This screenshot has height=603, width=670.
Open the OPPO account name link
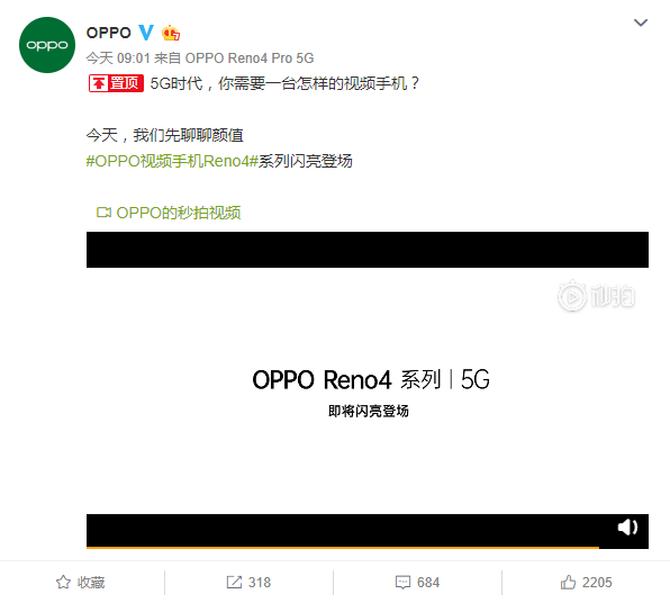tap(109, 33)
